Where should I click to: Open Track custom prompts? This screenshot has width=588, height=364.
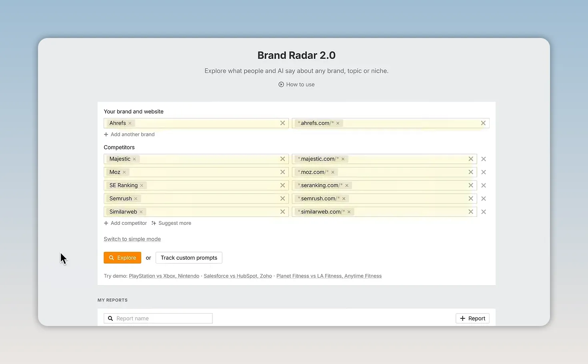(189, 258)
